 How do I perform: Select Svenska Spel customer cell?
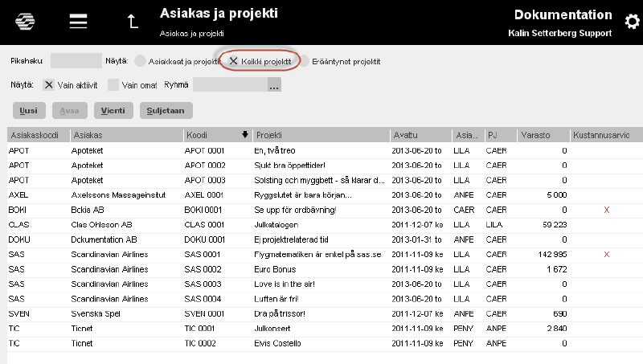point(96,314)
